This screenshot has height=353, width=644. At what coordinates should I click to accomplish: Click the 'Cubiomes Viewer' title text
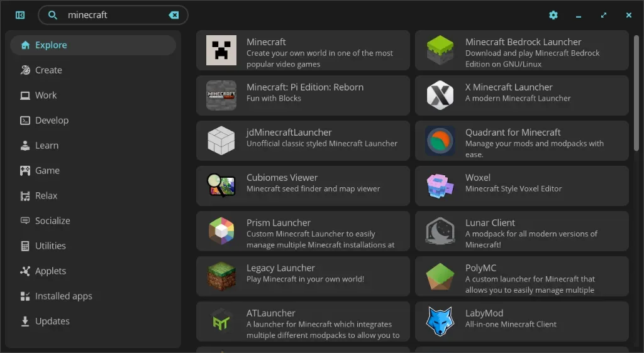(x=282, y=178)
